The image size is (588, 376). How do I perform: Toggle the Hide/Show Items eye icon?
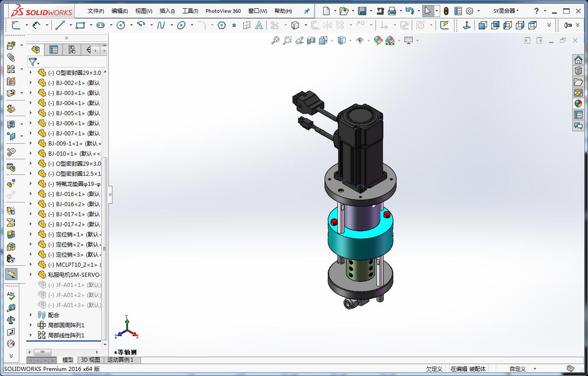click(x=360, y=40)
